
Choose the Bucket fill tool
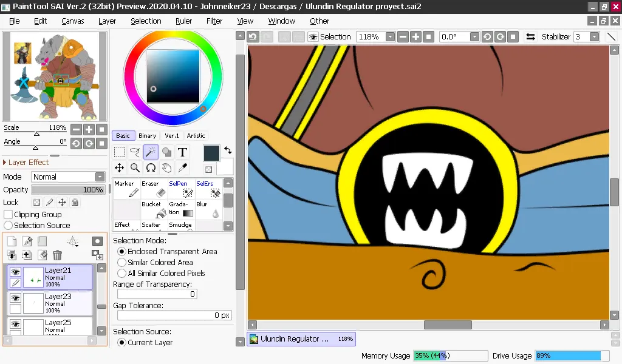154,209
